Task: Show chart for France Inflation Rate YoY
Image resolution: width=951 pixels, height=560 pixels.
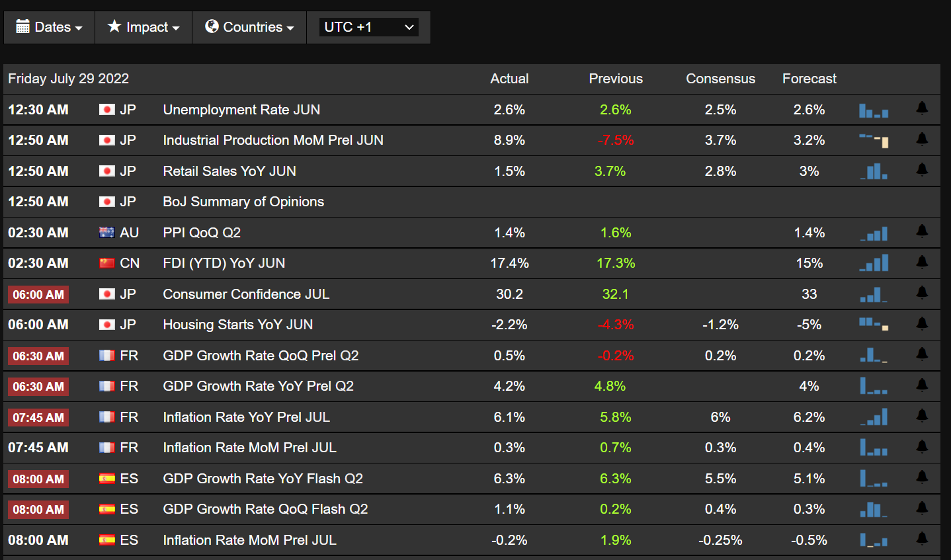Action: pyautogui.click(x=874, y=418)
